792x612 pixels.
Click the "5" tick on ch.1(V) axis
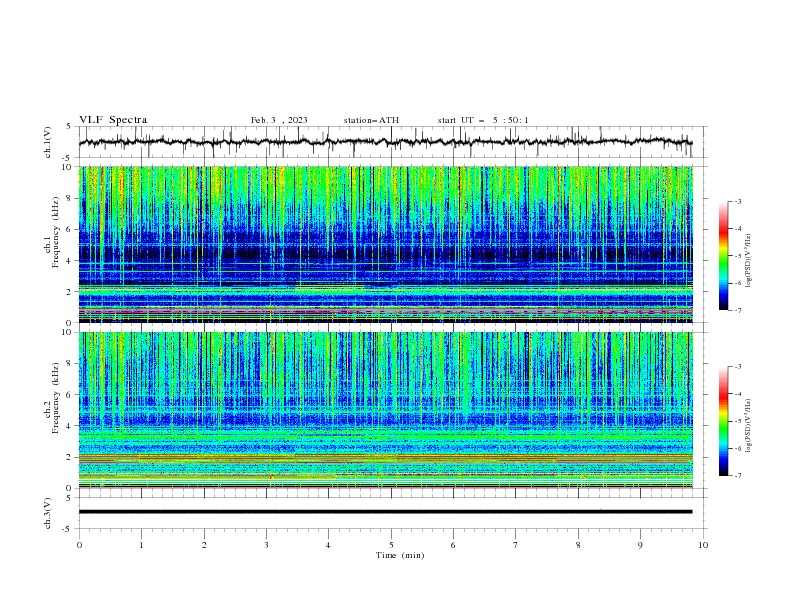(69, 127)
